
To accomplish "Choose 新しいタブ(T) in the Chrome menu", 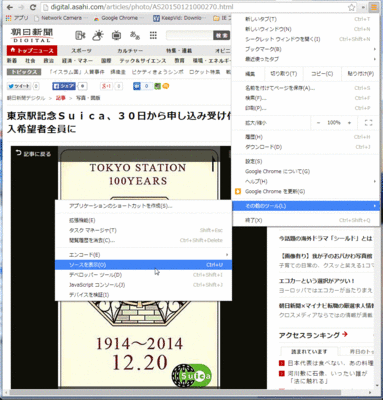I will click(305, 19).
